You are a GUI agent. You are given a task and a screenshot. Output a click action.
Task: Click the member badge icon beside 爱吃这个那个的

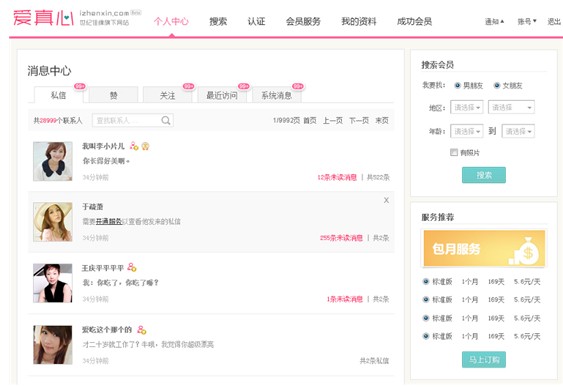pos(142,330)
